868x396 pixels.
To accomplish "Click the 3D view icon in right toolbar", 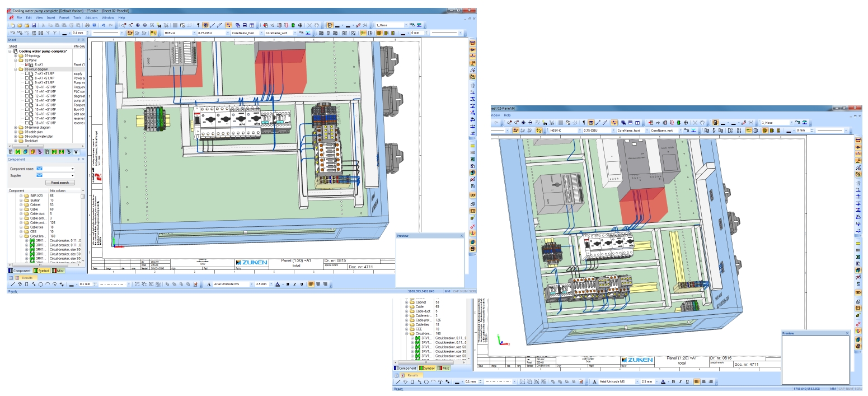I will (x=473, y=194).
